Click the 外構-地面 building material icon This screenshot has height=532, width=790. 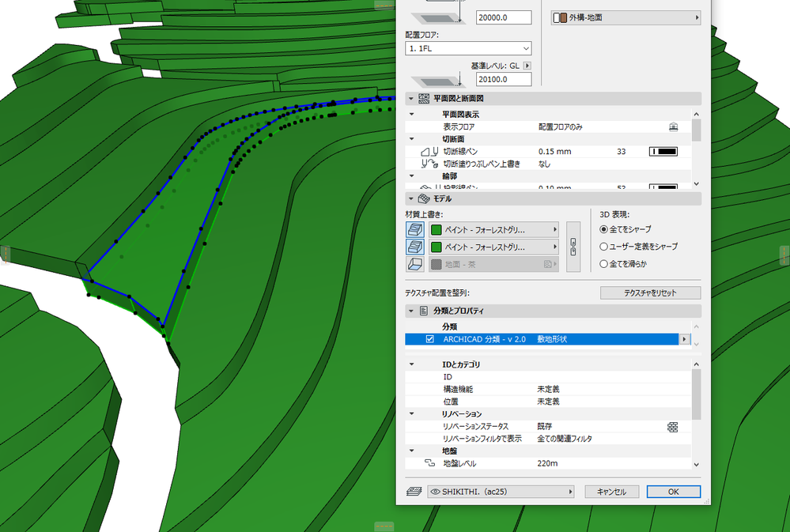560,17
